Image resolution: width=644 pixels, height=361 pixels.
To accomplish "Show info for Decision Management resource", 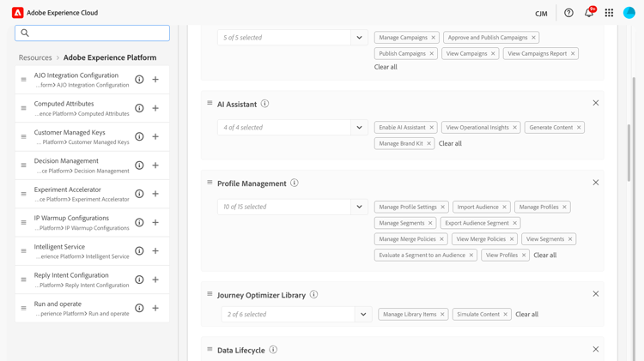I will [139, 165].
